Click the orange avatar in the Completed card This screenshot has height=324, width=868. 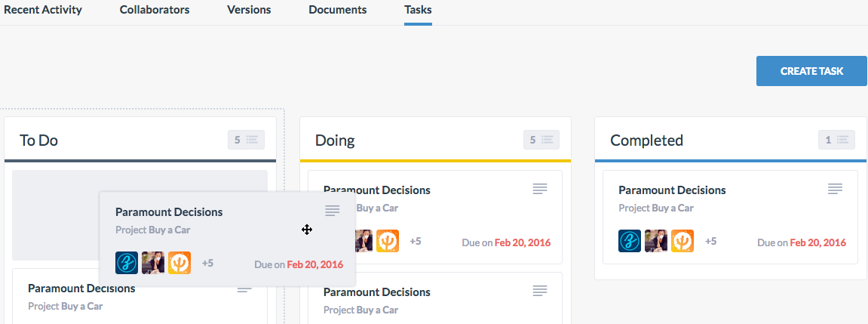pos(682,242)
